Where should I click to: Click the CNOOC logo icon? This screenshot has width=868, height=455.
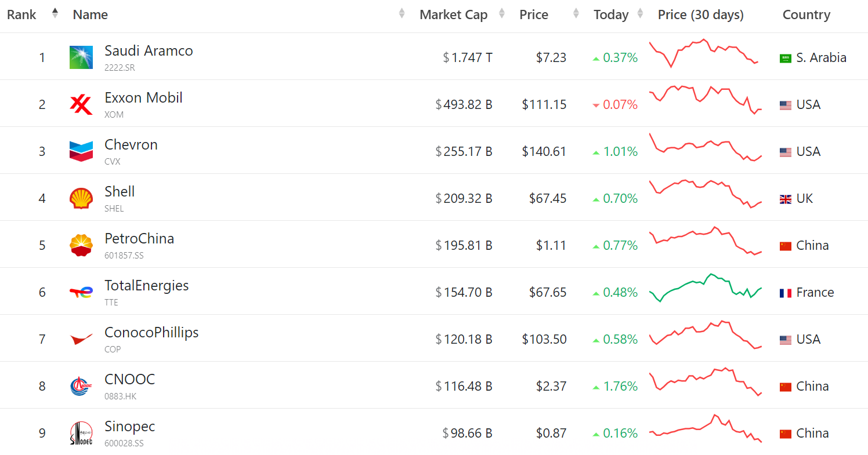point(81,386)
